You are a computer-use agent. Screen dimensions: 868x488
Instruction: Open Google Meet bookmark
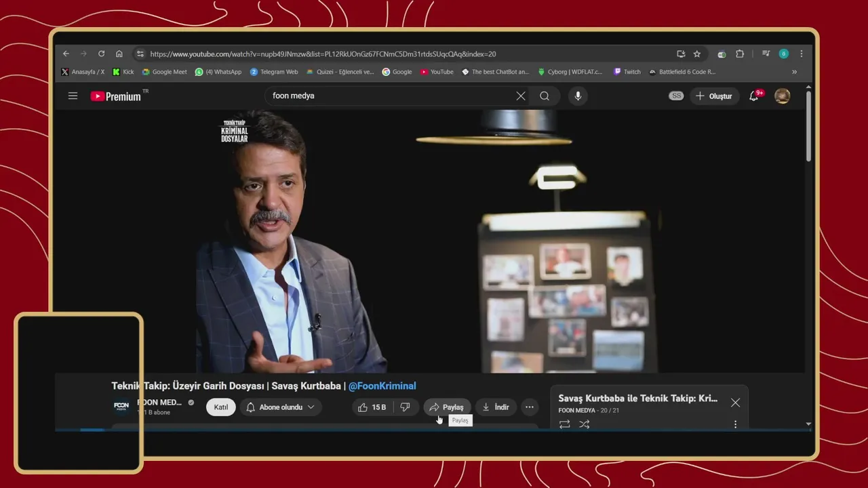pos(164,72)
